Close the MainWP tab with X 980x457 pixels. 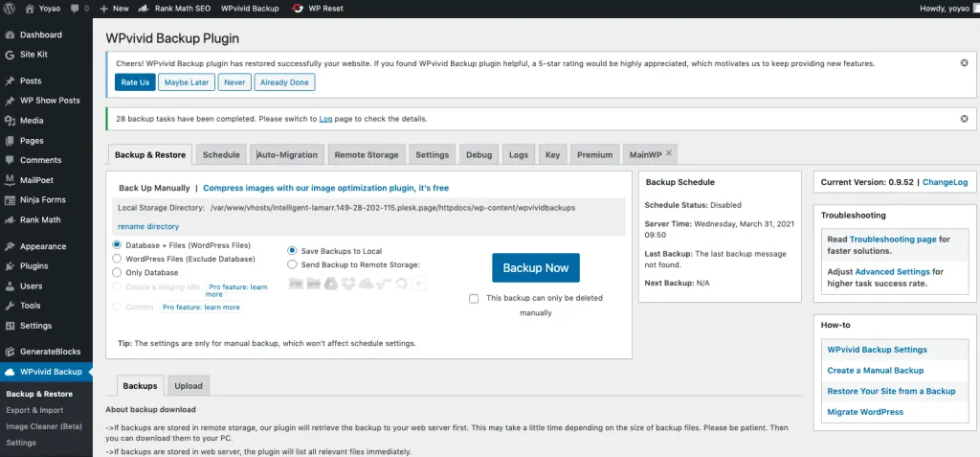coord(669,152)
